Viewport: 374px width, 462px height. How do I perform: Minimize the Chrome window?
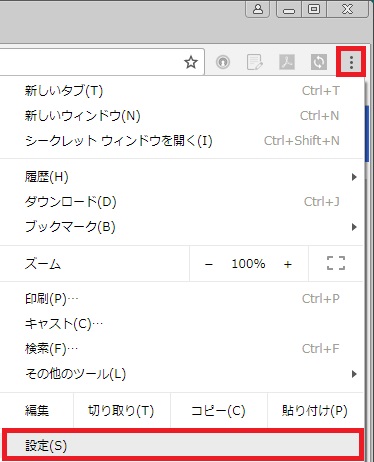point(289,9)
